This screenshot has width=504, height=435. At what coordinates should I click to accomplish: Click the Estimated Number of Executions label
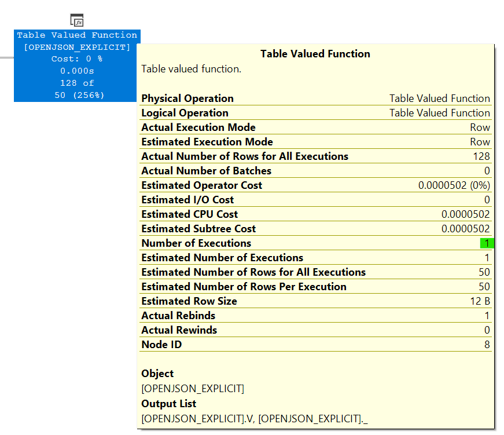coord(222,258)
